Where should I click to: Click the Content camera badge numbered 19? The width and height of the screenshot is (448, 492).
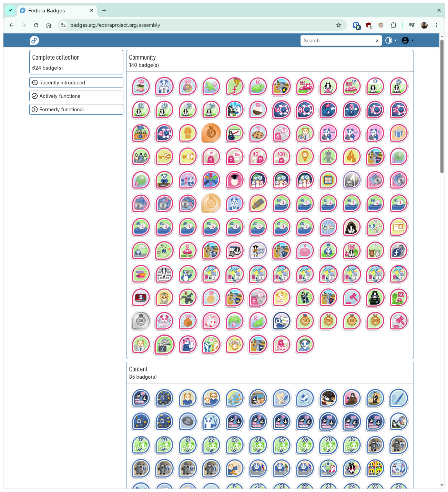(x=141, y=445)
